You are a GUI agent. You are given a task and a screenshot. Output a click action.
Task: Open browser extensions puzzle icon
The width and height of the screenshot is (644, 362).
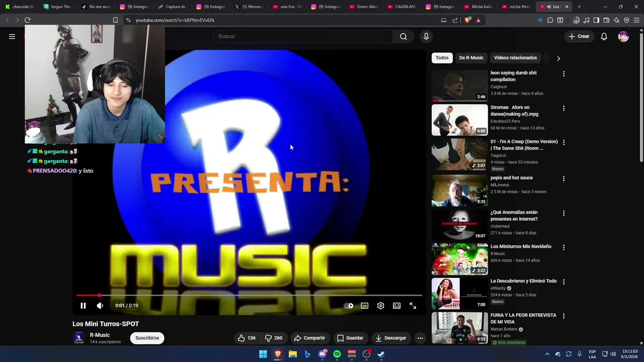550,20
